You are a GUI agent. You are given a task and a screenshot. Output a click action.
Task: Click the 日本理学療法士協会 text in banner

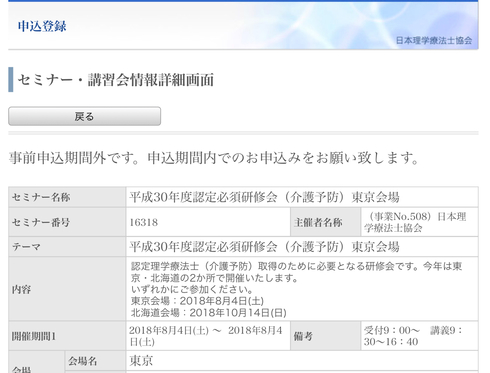click(x=434, y=41)
